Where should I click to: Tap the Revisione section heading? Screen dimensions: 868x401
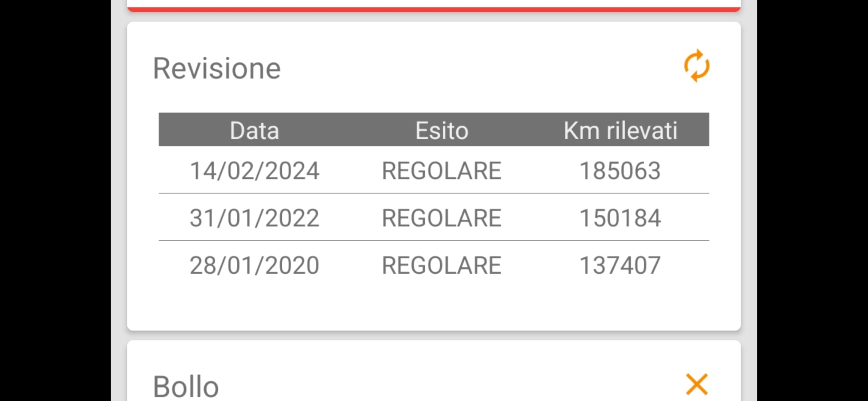[x=217, y=68]
